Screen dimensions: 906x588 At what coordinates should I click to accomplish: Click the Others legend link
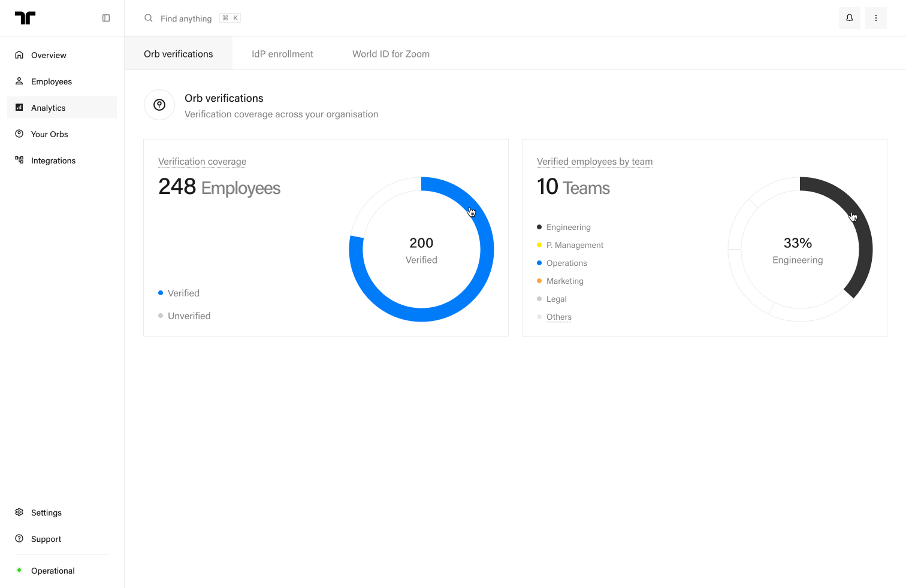coord(559,317)
